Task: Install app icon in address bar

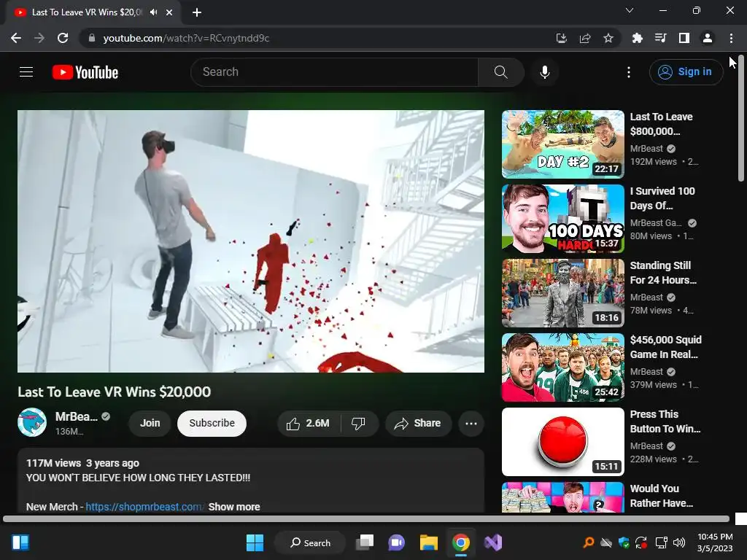Action: (x=562, y=38)
